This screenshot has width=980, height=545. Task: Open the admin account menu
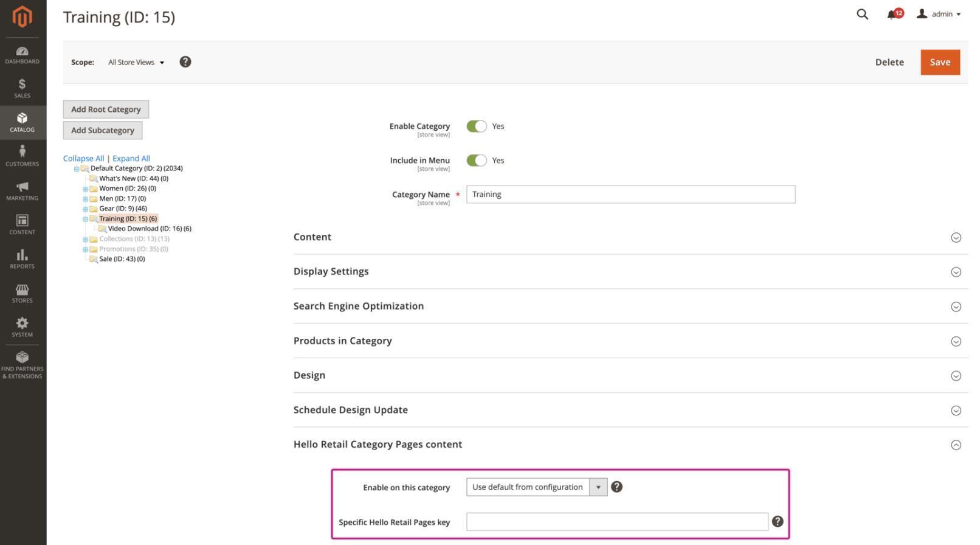(x=939, y=14)
